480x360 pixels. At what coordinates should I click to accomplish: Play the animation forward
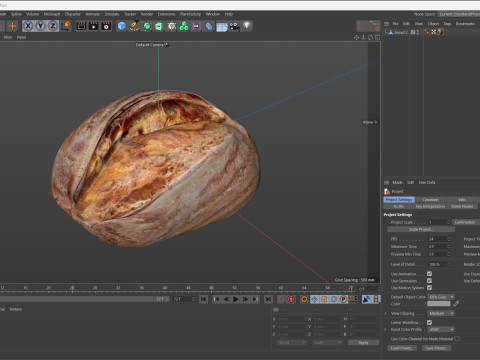click(x=236, y=299)
